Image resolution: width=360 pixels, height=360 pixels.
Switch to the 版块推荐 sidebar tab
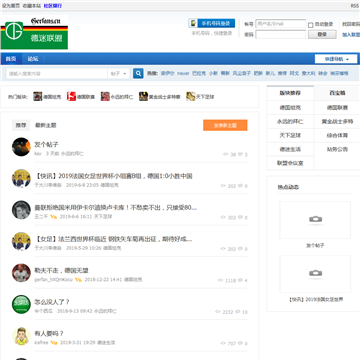tap(290, 93)
